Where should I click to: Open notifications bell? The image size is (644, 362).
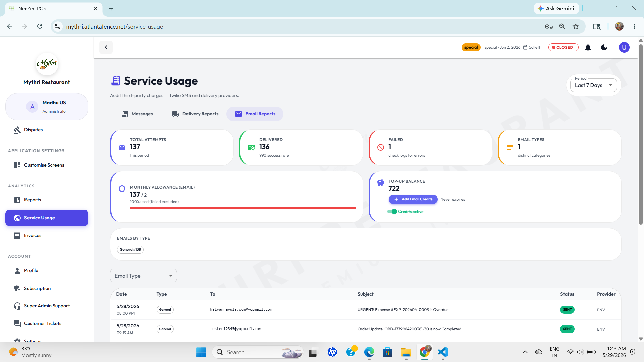588,47
